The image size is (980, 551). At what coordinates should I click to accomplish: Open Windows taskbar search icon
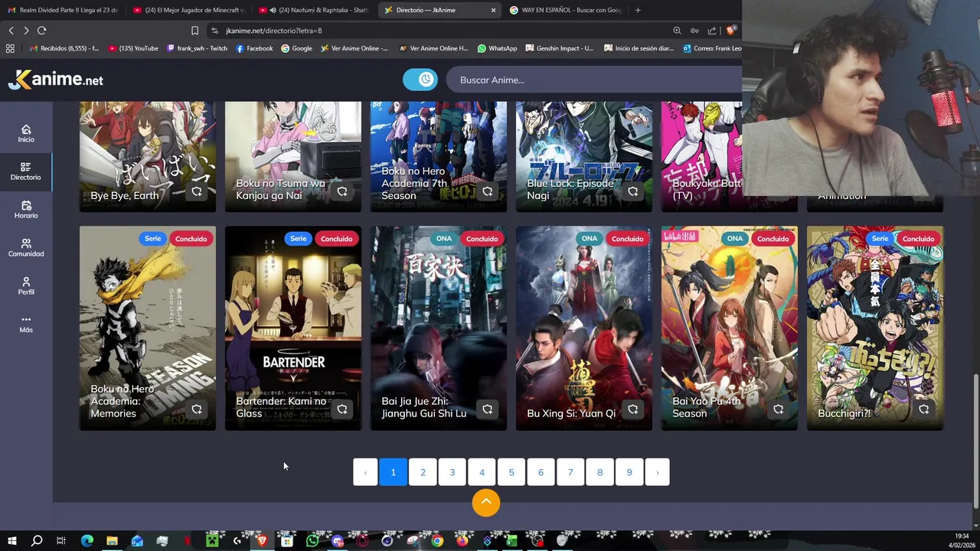[36, 541]
